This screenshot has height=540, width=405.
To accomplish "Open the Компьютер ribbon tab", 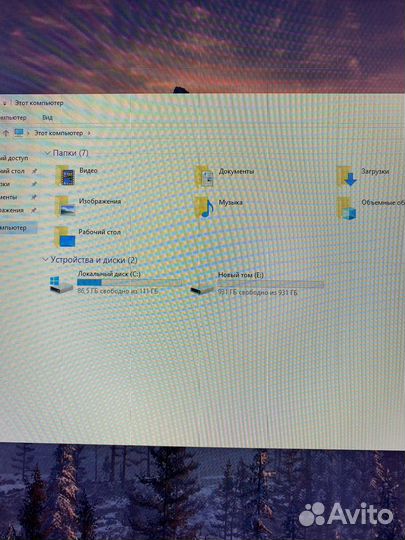I will 13,118.
